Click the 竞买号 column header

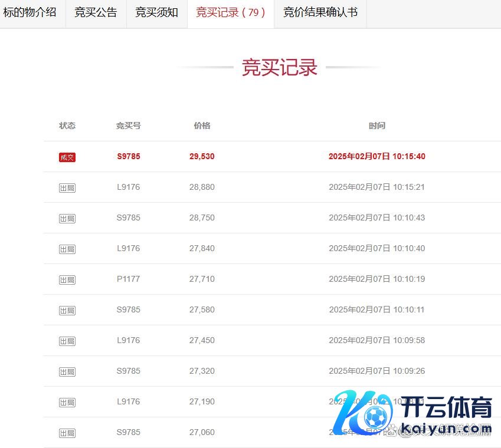pos(129,126)
